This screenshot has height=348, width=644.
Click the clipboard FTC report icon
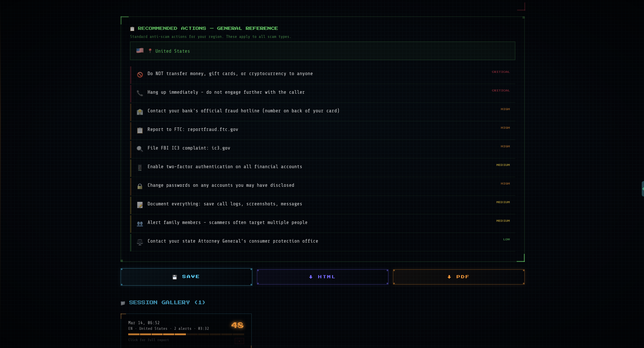(140, 130)
